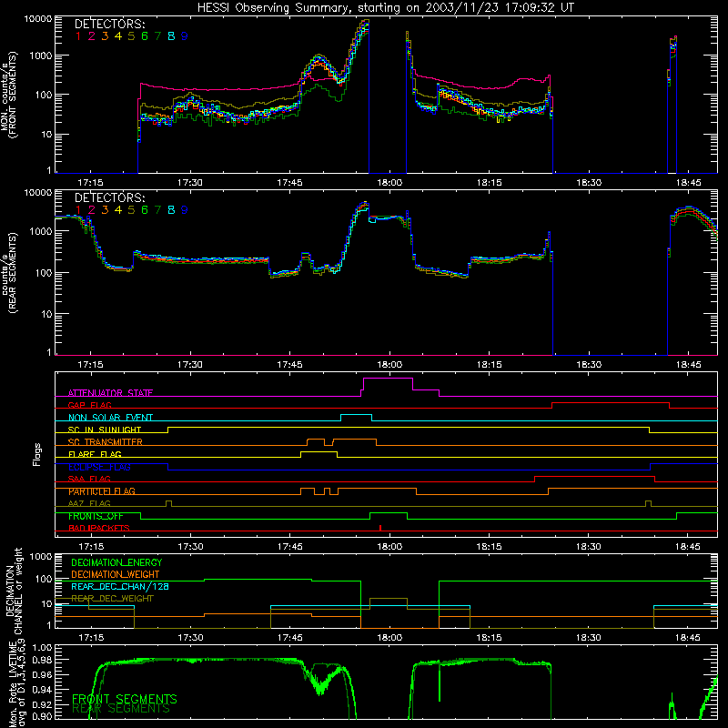Click the 0.98 livetime y-axis label

pyautogui.click(x=42, y=660)
